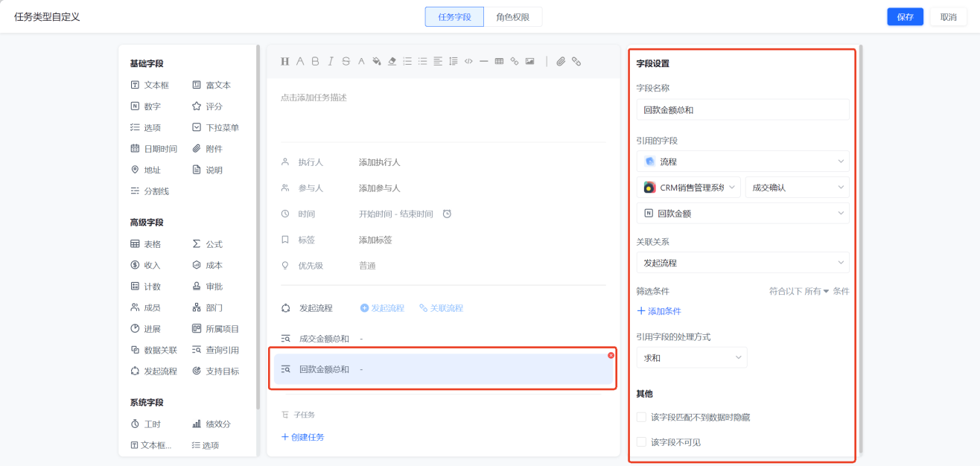
Task: Click the 保存 button
Action: pos(905,16)
